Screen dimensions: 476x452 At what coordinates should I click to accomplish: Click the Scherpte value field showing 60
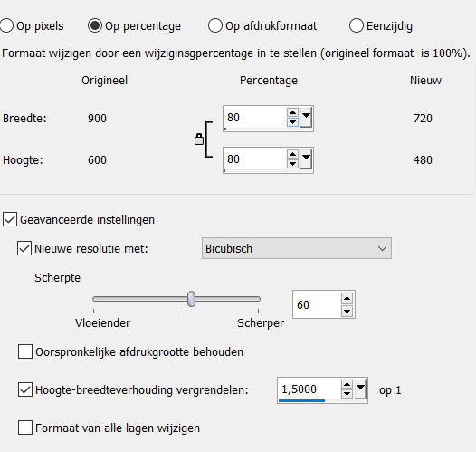pos(317,304)
